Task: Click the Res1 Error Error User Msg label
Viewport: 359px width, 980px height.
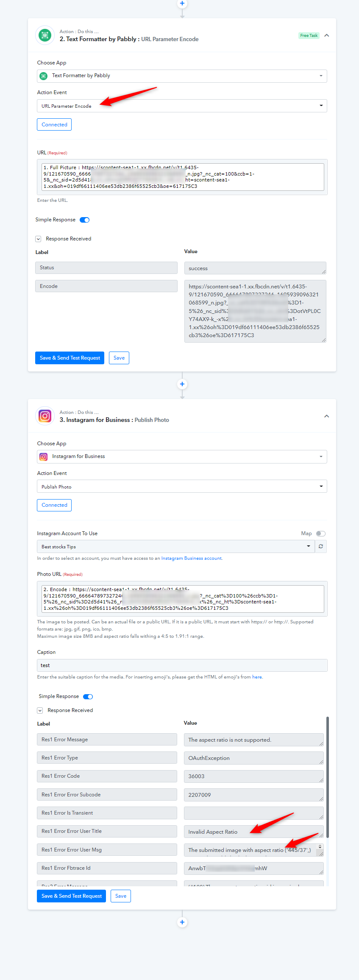Action: 107,849
